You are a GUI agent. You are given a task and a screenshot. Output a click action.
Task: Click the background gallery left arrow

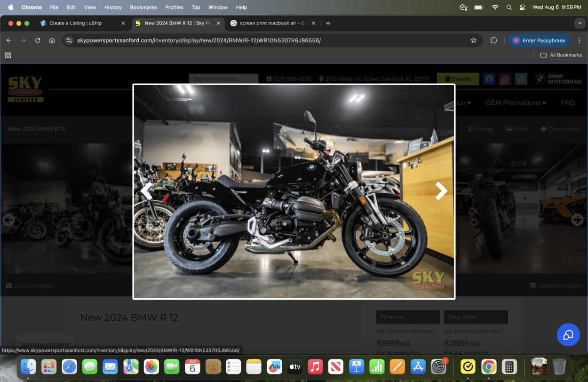click(8, 219)
